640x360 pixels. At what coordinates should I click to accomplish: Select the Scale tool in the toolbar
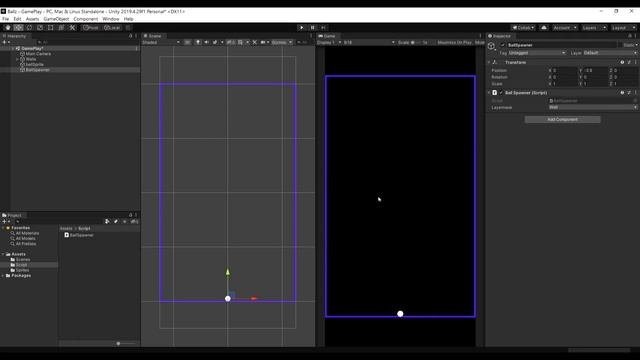click(40, 28)
